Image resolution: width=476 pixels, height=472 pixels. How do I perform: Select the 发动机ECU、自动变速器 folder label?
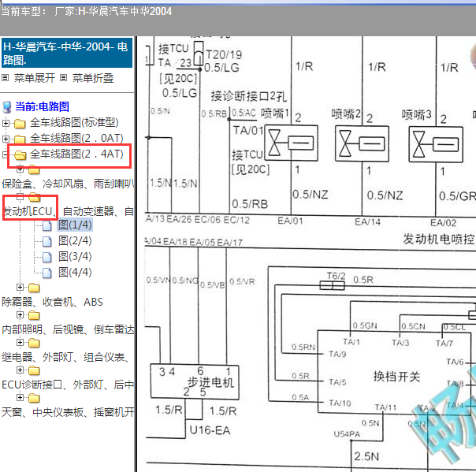click(x=68, y=211)
